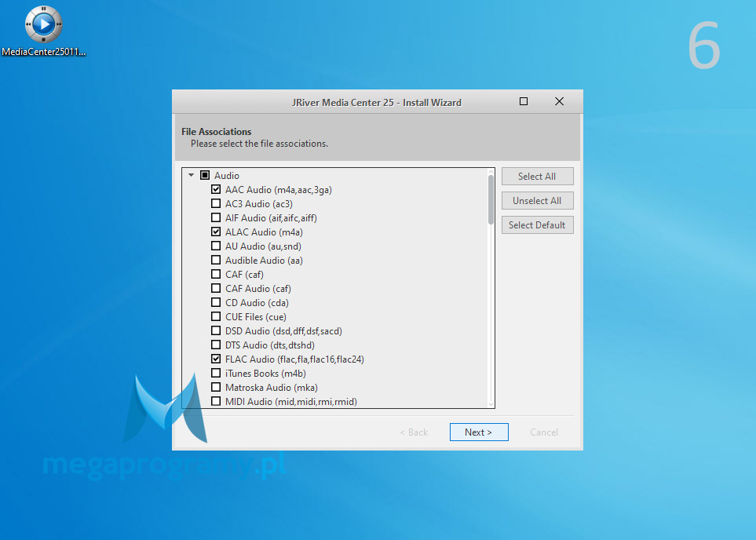Click the scrollbar down arrow

pos(491,404)
